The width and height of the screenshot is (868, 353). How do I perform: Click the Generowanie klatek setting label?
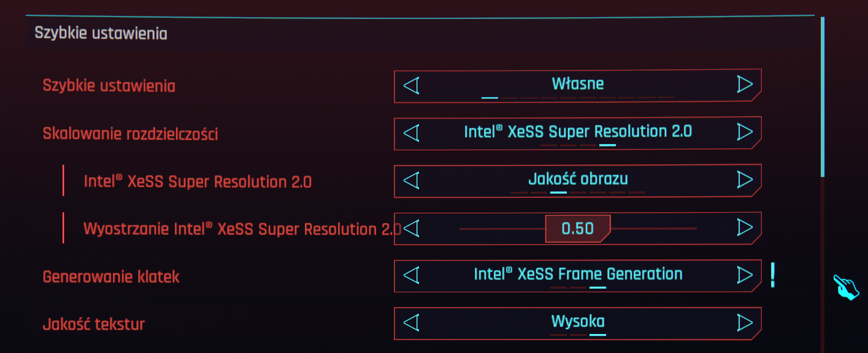pyautogui.click(x=111, y=277)
